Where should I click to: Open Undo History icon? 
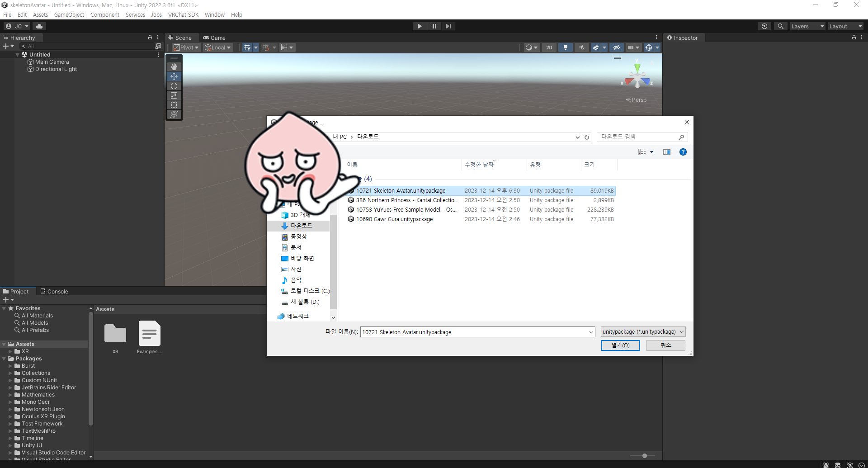pos(764,26)
